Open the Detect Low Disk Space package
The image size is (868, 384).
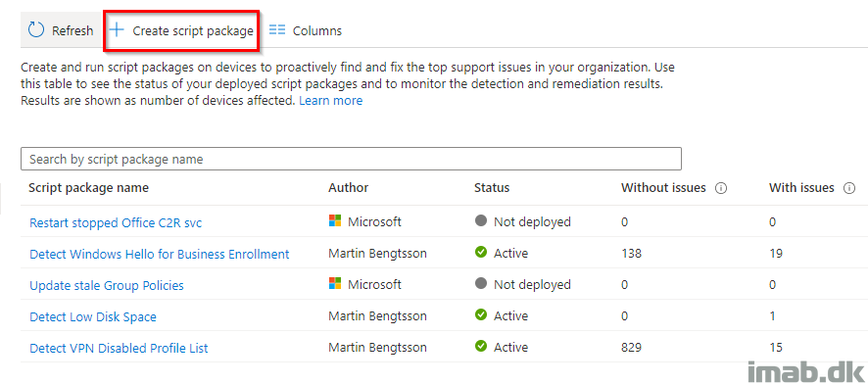coord(93,317)
